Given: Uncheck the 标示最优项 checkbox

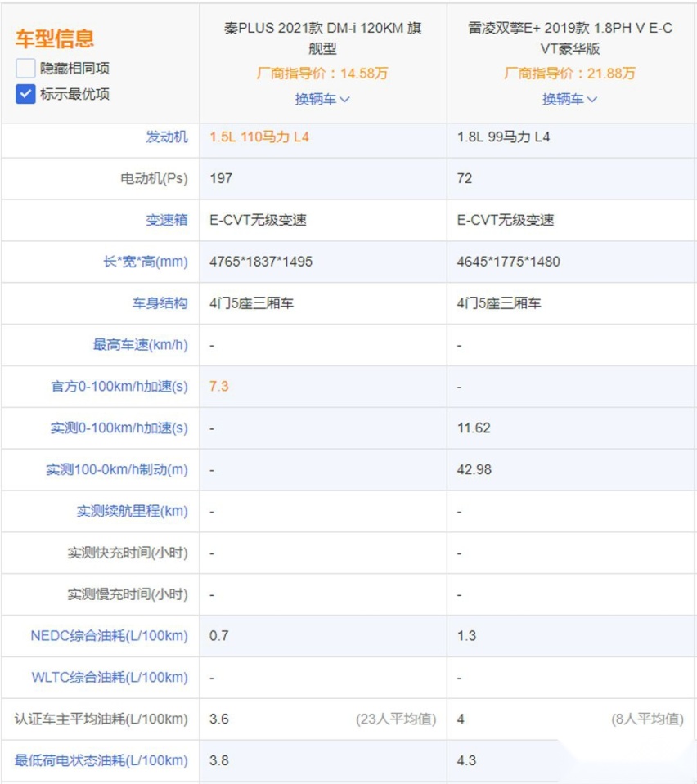Looking at the screenshot, I should [25, 94].
